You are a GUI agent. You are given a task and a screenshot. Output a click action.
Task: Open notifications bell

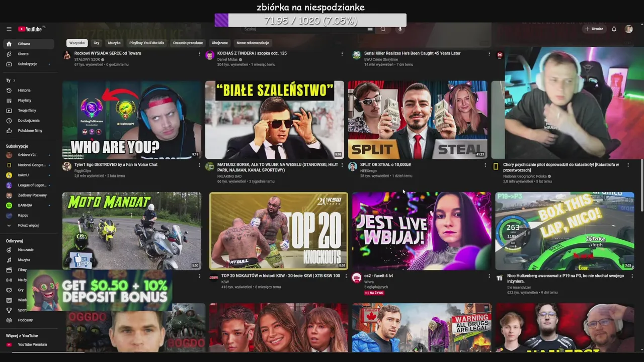[614, 29]
